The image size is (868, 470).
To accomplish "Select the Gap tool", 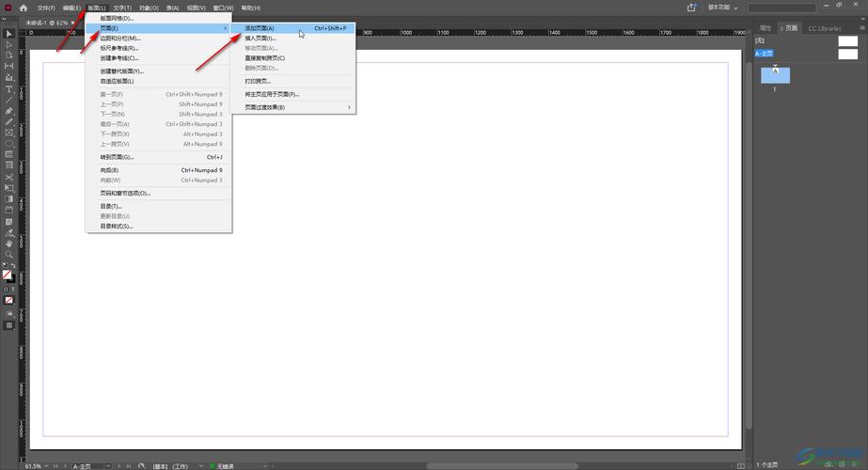I will point(8,67).
